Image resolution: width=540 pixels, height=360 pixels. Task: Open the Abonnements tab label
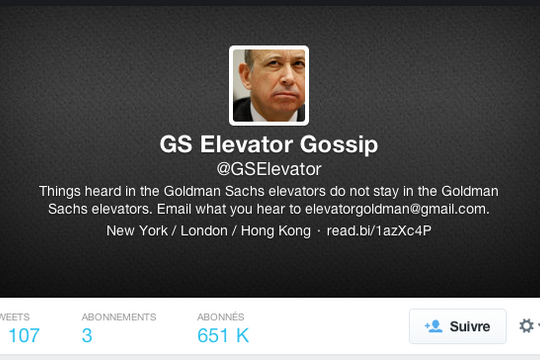point(119,317)
